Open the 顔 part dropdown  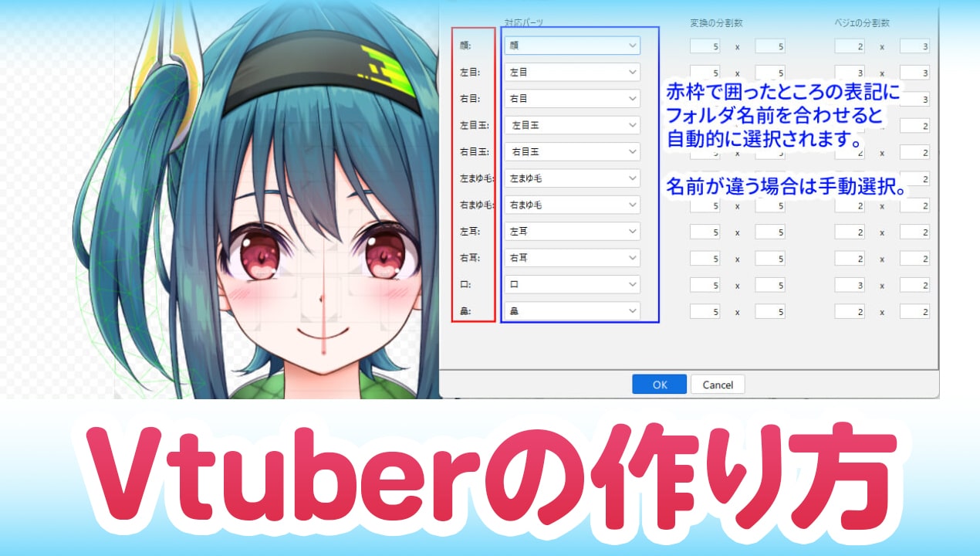coord(572,46)
